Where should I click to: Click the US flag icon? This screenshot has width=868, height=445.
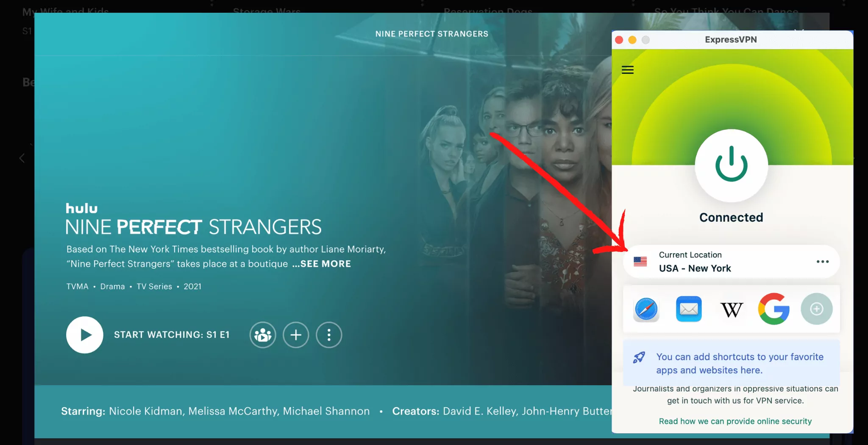(640, 261)
